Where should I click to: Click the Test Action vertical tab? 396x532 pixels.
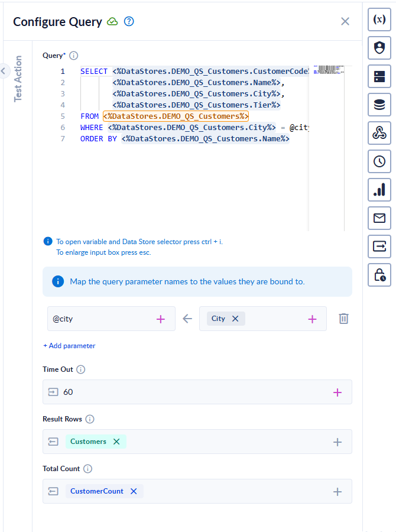(x=18, y=79)
